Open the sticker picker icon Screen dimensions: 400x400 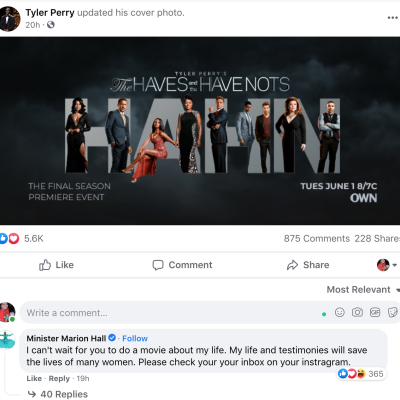click(x=393, y=312)
